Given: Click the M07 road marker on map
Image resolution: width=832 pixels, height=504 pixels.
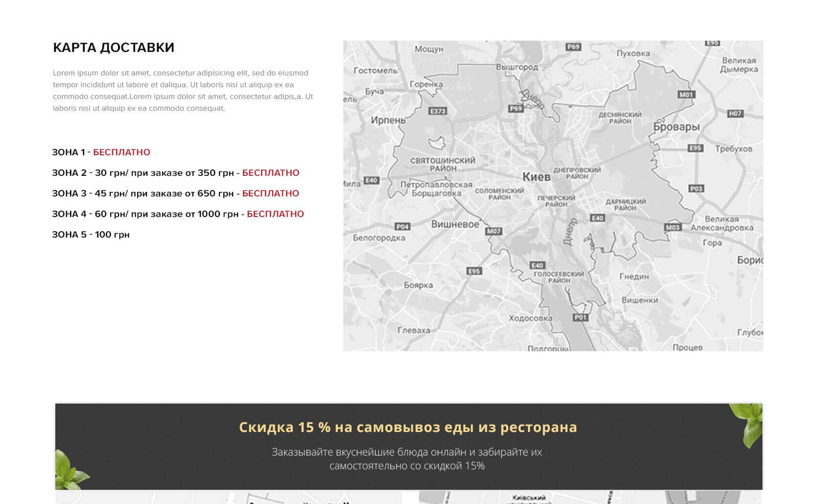Looking at the screenshot, I should click(x=494, y=231).
